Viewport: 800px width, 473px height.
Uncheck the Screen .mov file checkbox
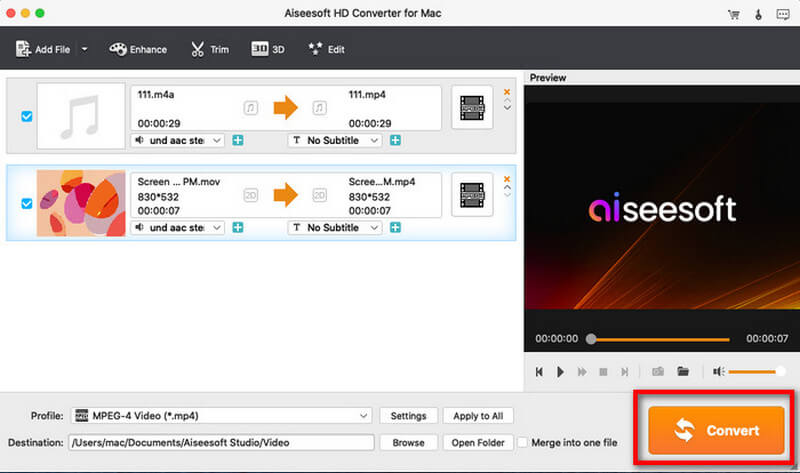tap(26, 204)
